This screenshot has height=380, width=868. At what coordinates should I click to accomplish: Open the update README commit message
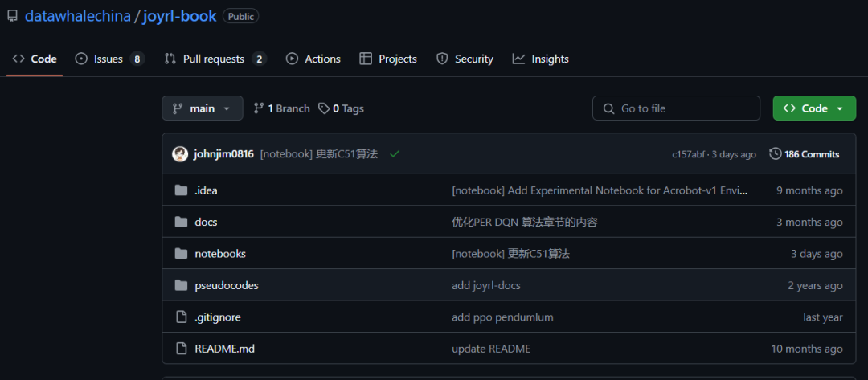click(x=491, y=349)
